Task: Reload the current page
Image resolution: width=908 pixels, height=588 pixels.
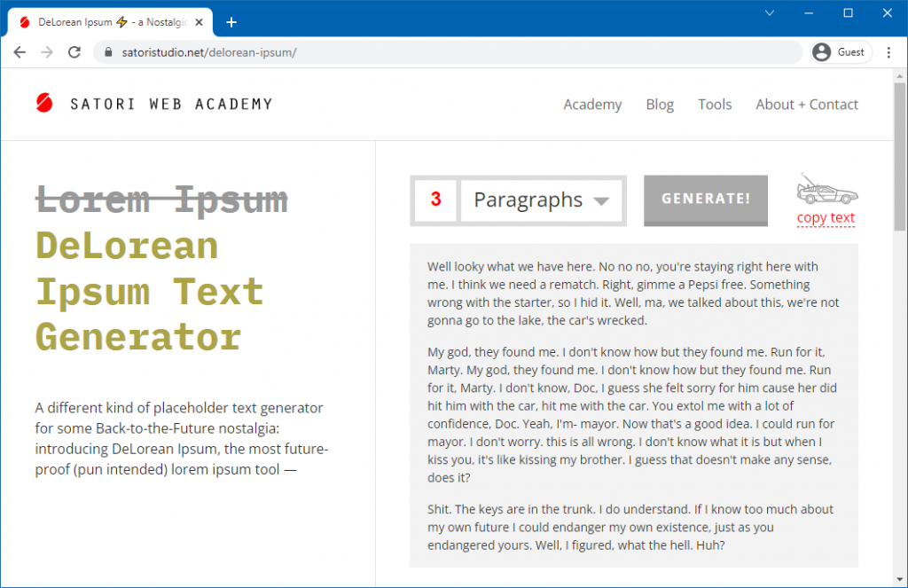Action: click(74, 51)
